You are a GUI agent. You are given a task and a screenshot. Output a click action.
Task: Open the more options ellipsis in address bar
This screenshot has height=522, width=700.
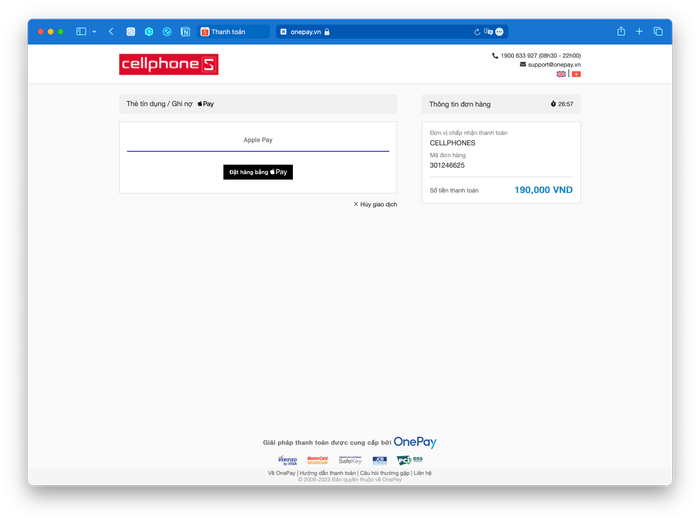[x=500, y=32]
